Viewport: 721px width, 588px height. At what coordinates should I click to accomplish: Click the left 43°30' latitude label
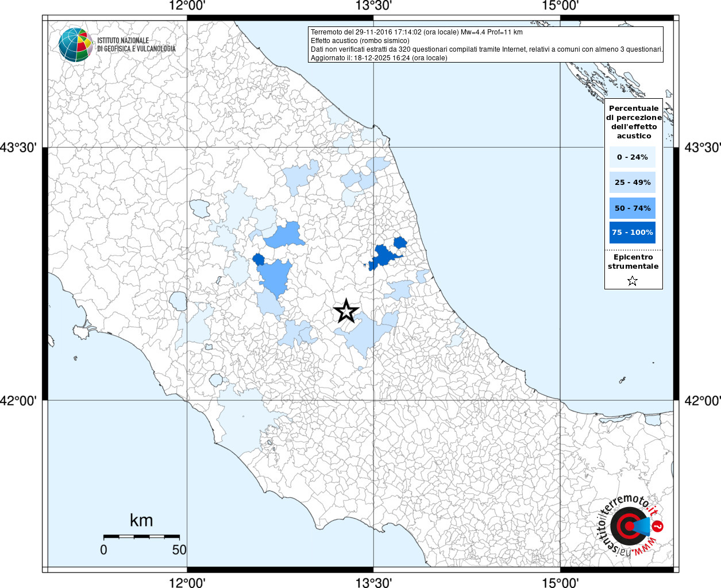[x=18, y=148]
